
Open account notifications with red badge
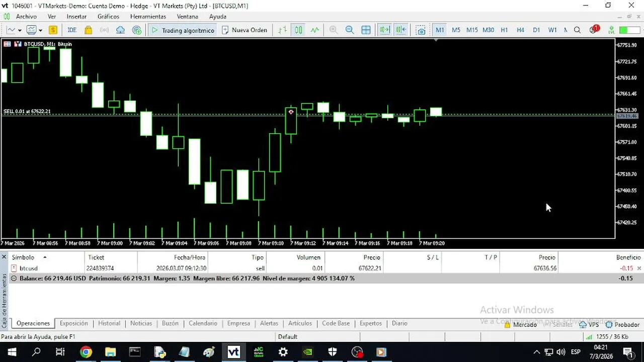(x=594, y=30)
